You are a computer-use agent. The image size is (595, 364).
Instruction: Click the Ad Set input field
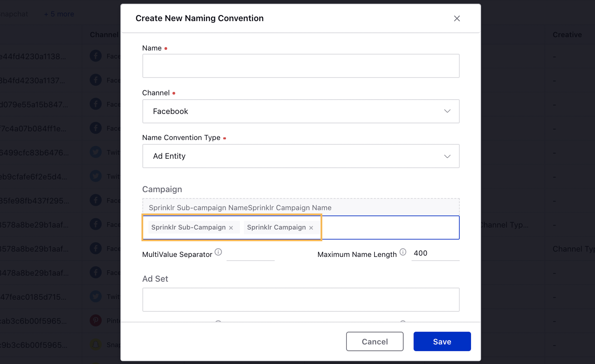point(301,300)
